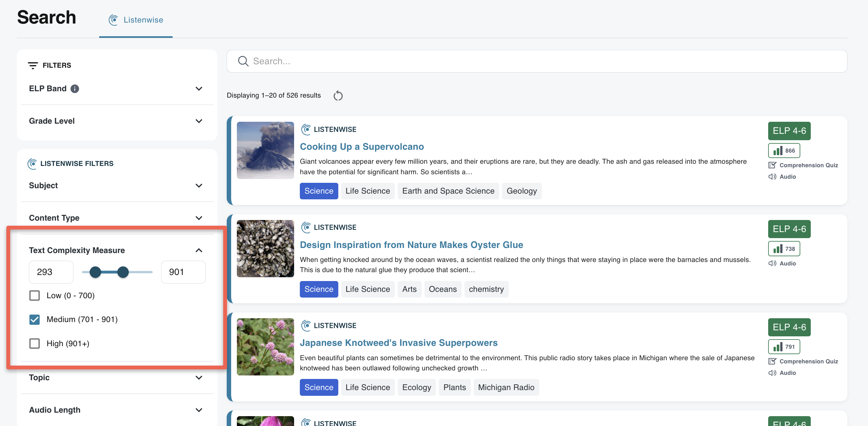The width and height of the screenshot is (868, 426).
Task: Click the chemistry tag
Action: (x=486, y=289)
